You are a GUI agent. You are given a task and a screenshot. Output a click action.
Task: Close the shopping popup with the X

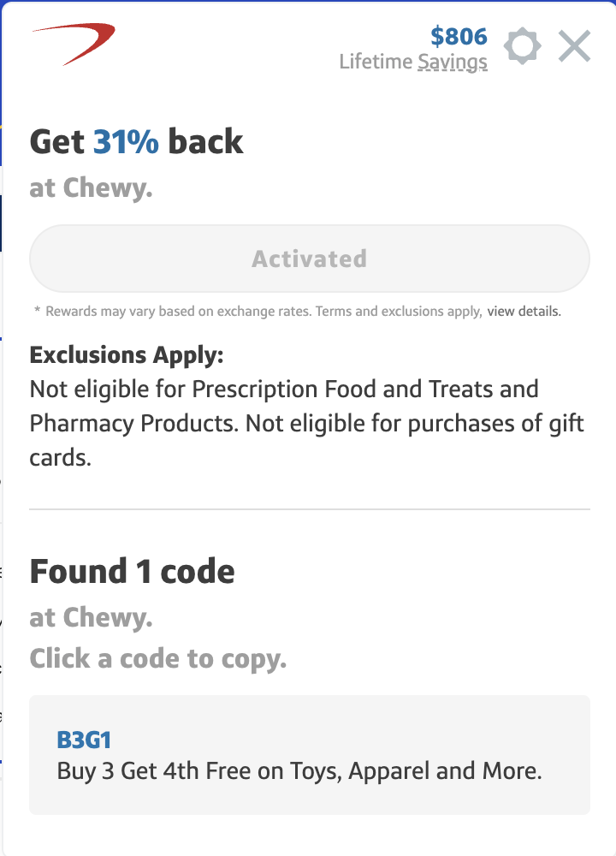[x=574, y=46]
